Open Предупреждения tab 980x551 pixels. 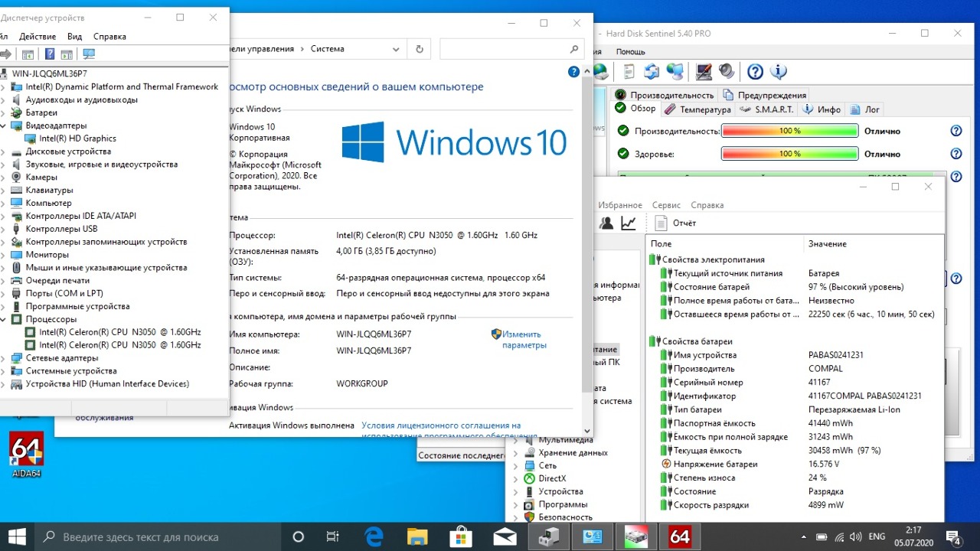point(764,95)
